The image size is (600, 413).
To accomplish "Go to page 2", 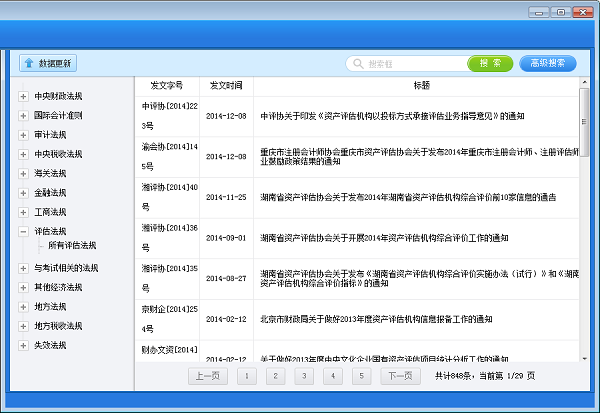I will 276,376.
